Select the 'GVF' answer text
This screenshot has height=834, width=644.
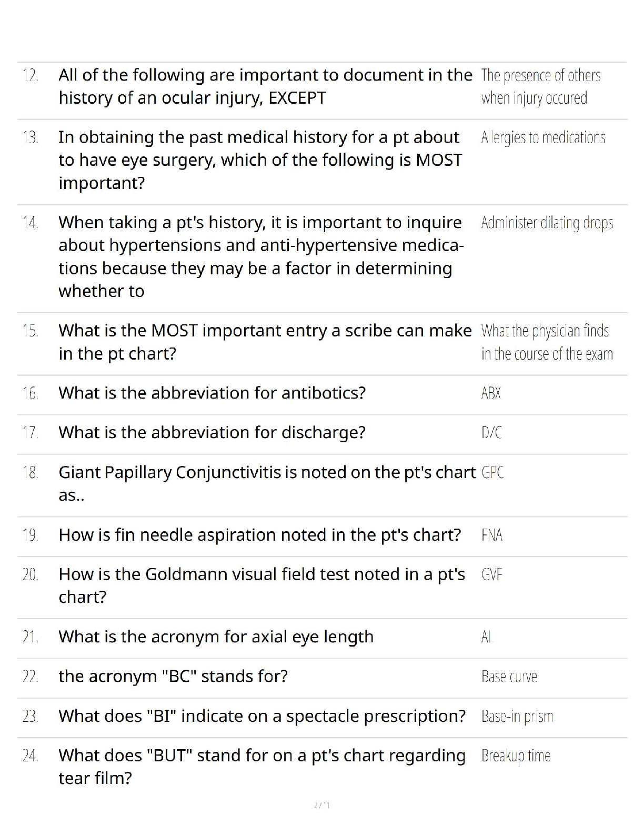[492, 574]
